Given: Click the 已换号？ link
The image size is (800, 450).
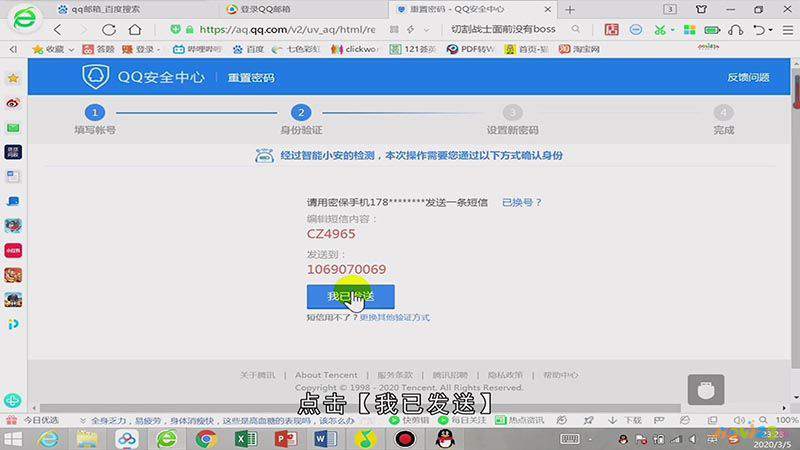Looking at the screenshot, I should 521,203.
